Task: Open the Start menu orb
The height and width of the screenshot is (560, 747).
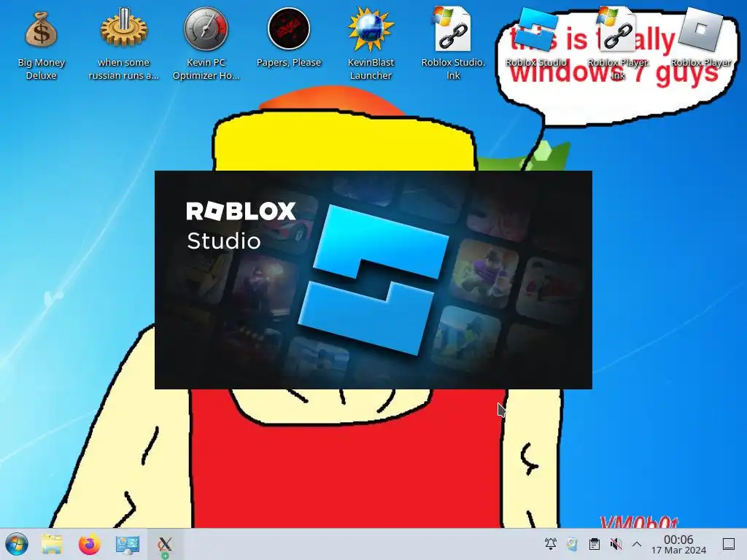Action: pyautogui.click(x=16, y=544)
